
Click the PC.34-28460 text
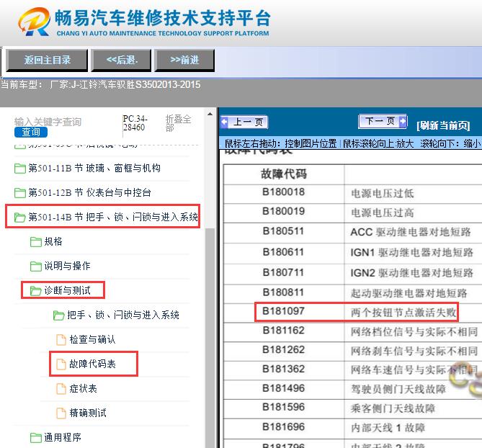click(x=135, y=123)
